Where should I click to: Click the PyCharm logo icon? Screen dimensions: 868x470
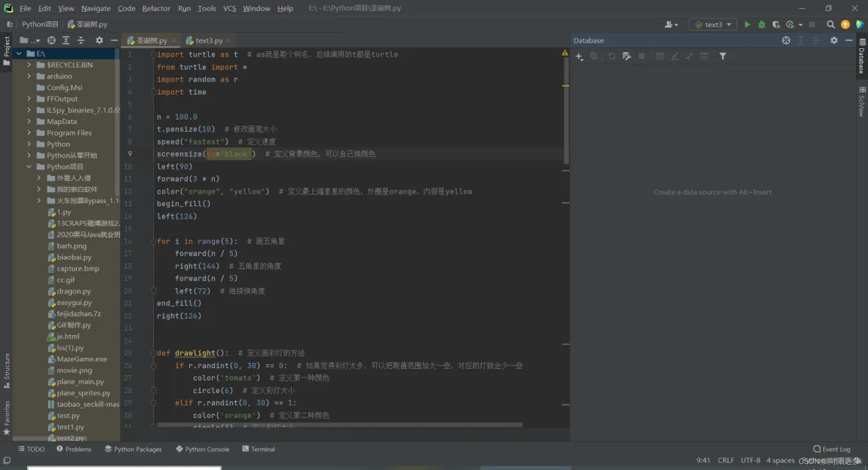[8, 8]
